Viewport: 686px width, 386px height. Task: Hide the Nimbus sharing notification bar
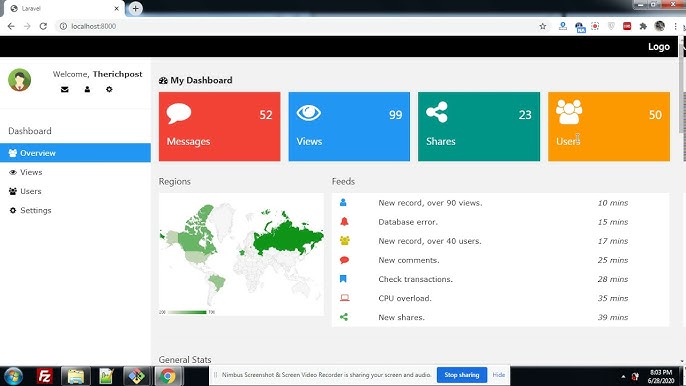(x=498, y=375)
